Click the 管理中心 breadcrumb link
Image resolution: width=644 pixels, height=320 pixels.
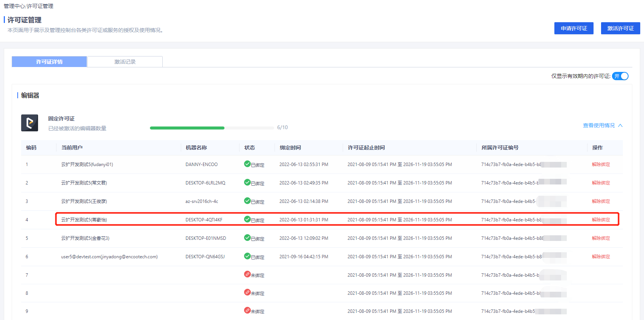coord(14,6)
